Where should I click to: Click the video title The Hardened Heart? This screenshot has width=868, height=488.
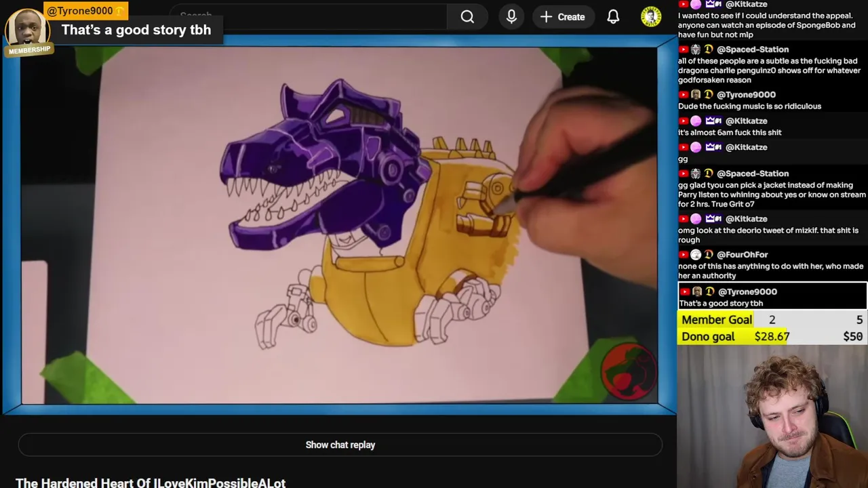tap(151, 483)
